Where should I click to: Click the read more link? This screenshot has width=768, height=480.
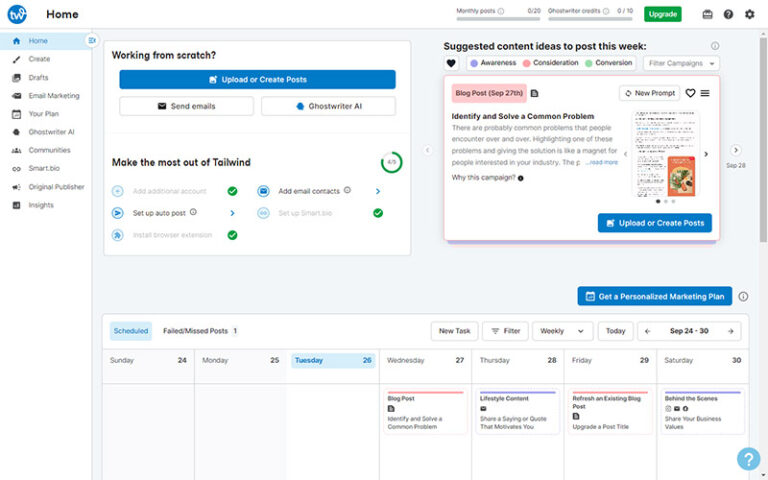tap(602, 163)
